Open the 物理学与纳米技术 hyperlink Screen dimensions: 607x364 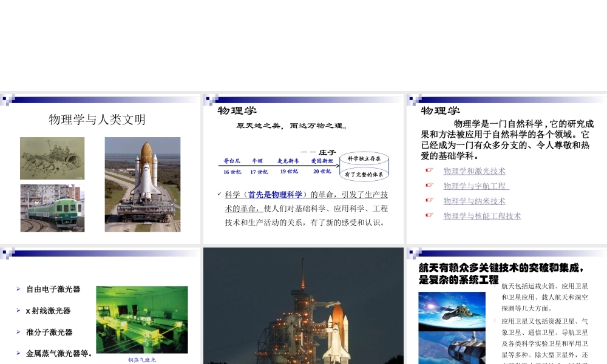click(473, 201)
